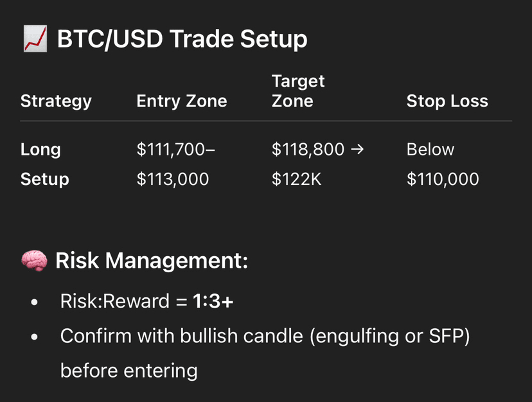Select the Stop Loss column header
Viewport: 532px width, 402px height.
(x=447, y=101)
